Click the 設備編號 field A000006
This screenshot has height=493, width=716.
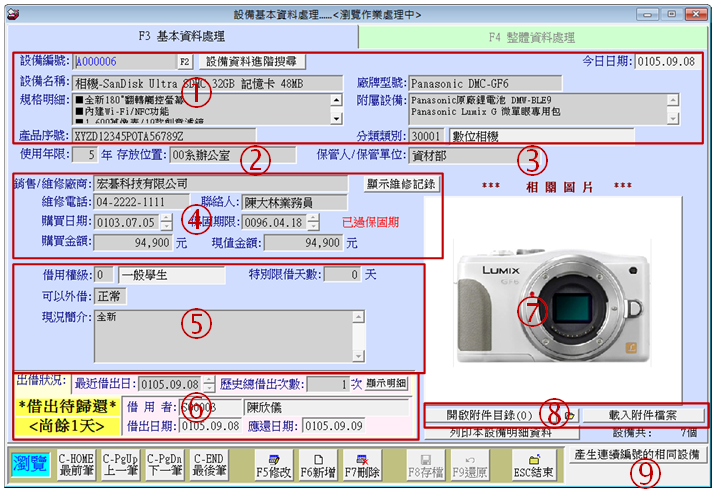126,62
